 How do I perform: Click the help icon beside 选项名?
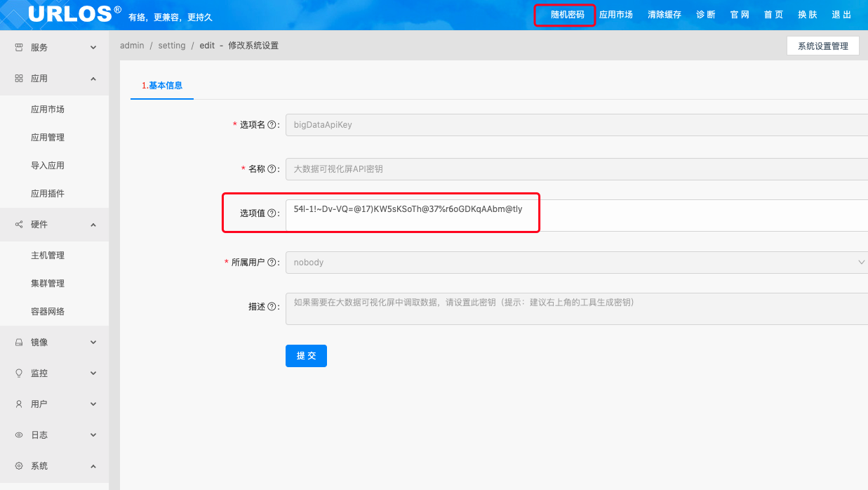272,125
